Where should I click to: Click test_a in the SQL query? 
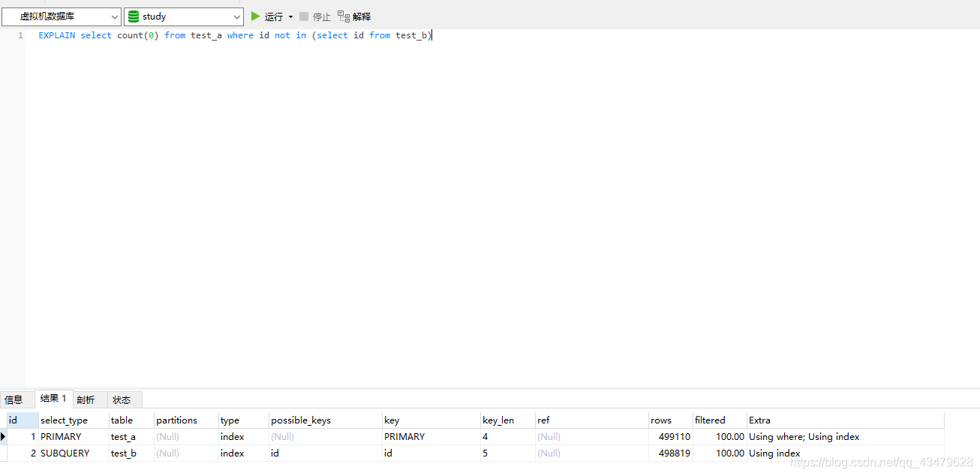[x=206, y=35]
